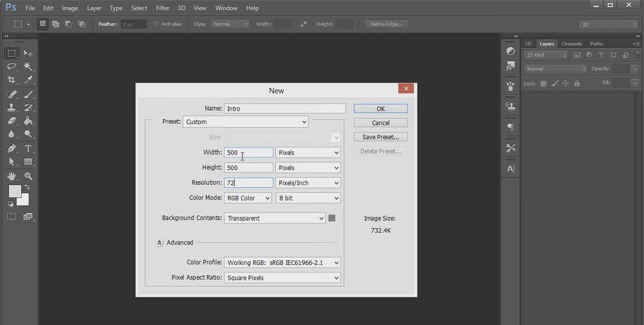This screenshot has width=644, height=325.
Task: Select the Horizontal Type tool
Action: 28,149
